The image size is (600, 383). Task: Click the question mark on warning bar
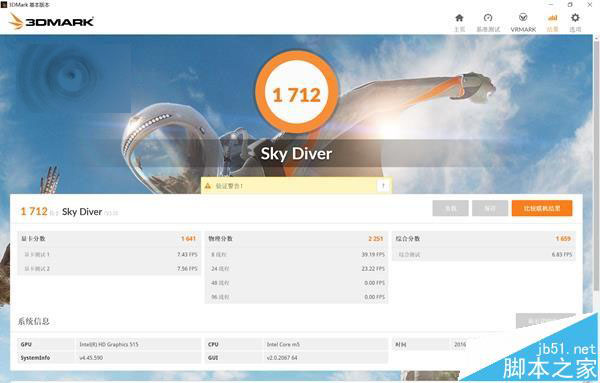click(x=383, y=186)
